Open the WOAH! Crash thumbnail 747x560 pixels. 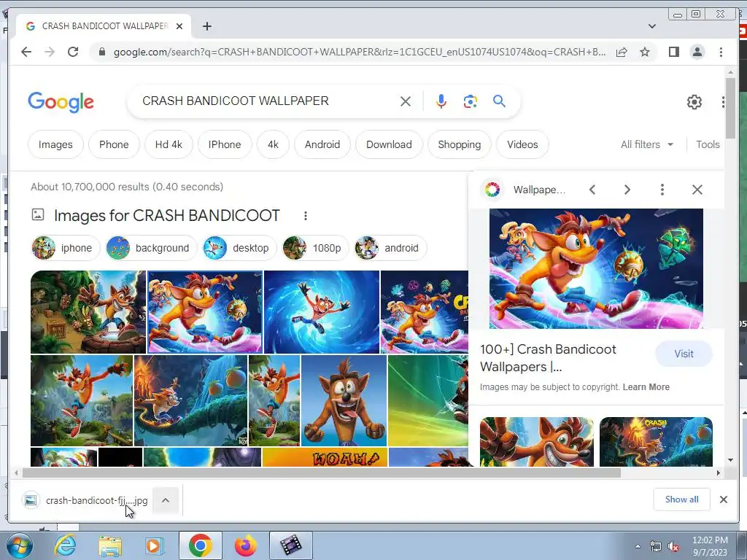pos(325,458)
